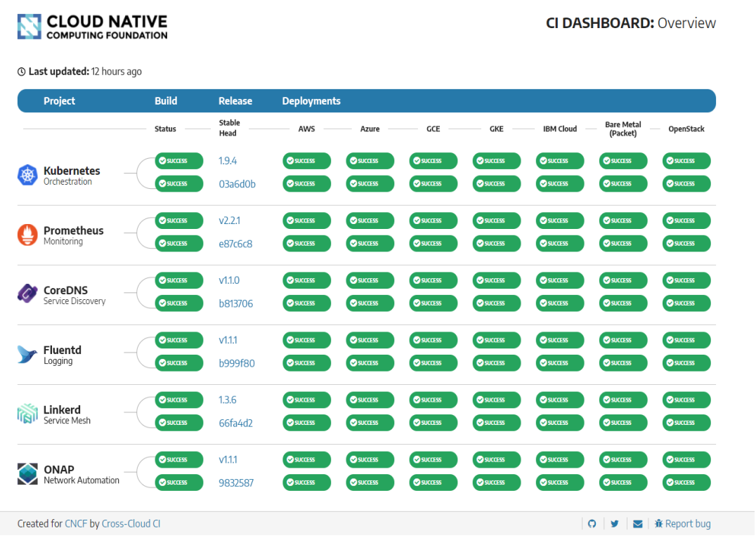The image size is (756, 538).
Task: Click the Bare Metal (Packet) column label
Action: pyautogui.click(x=623, y=129)
